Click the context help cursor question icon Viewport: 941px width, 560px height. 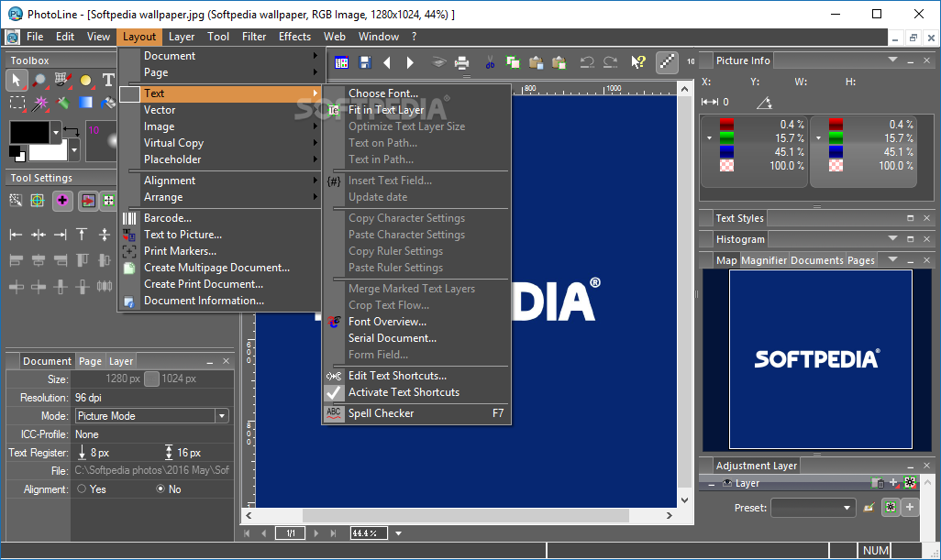click(x=638, y=62)
